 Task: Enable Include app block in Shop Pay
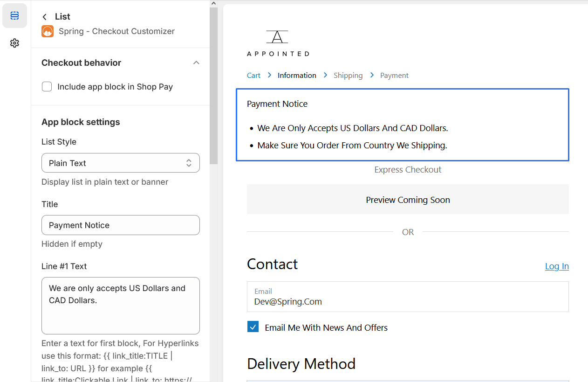pos(47,87)
